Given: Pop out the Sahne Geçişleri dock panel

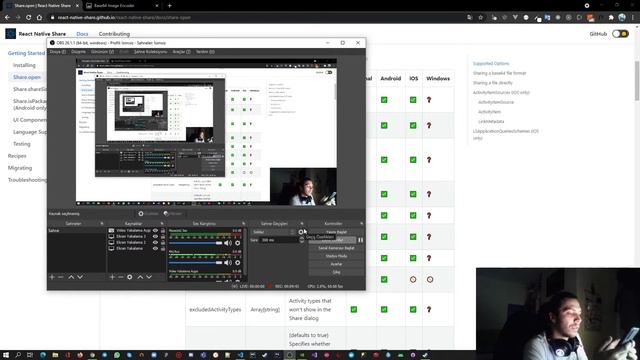Looking at the screenshot, I should 302,224.
